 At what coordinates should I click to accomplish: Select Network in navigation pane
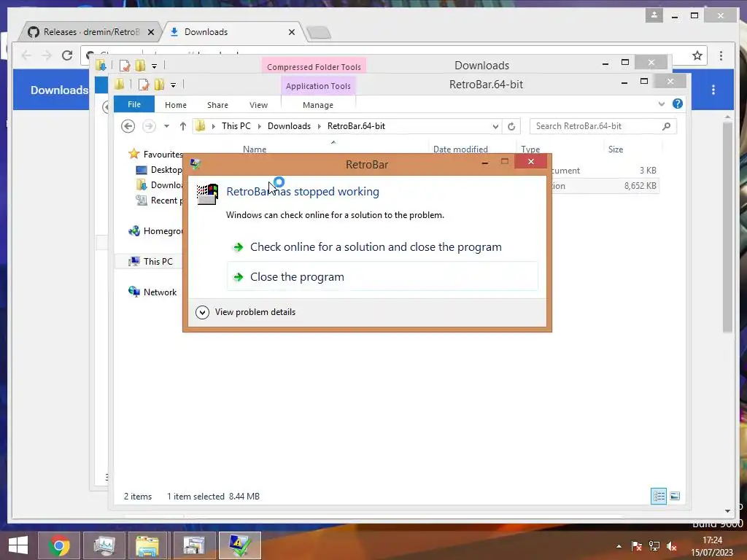[152, 292]
